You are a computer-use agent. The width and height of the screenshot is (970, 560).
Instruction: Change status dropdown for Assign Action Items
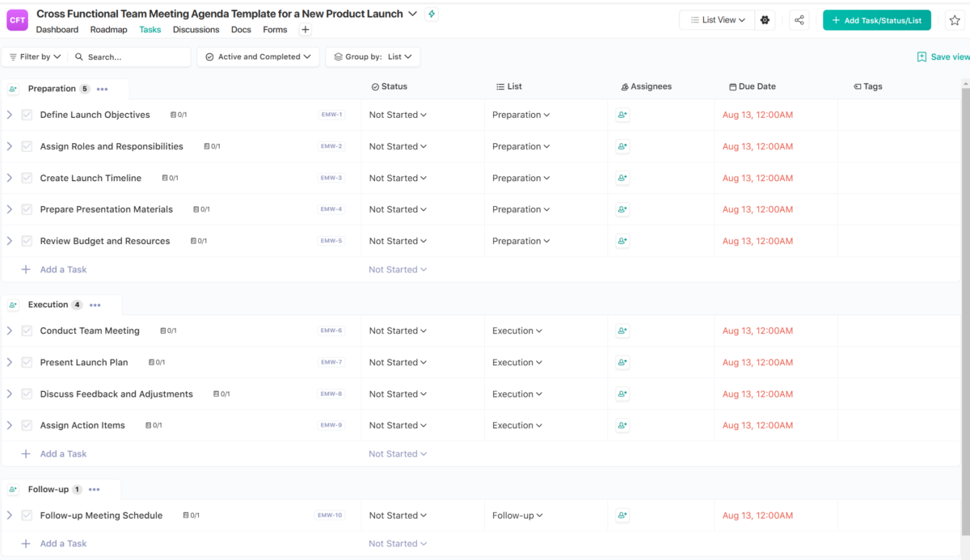coord(398,425)
